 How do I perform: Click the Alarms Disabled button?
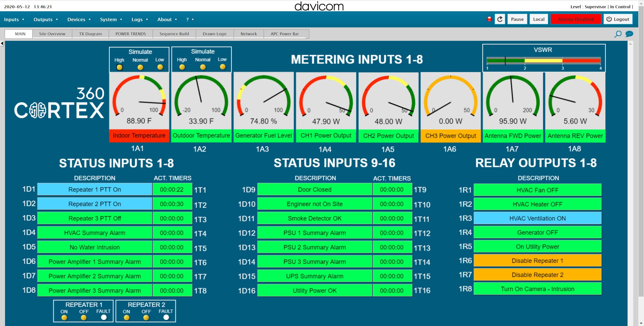point(576,19)
